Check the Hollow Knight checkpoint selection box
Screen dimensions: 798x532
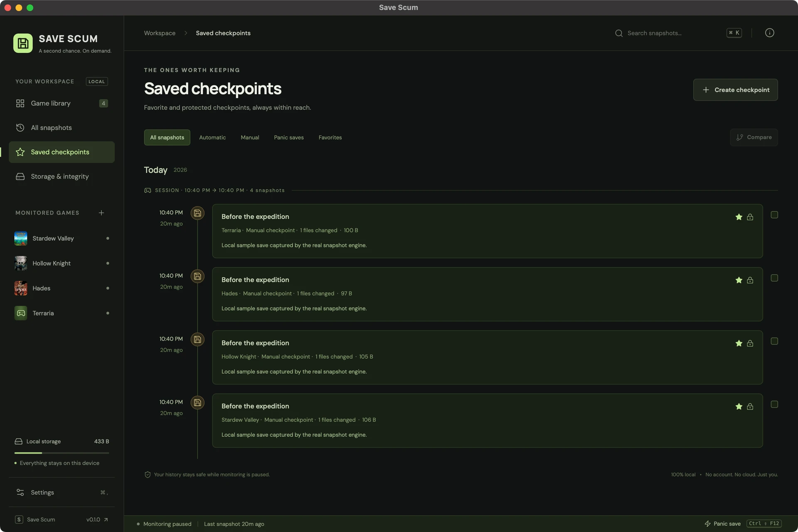(x=774, y=341)
